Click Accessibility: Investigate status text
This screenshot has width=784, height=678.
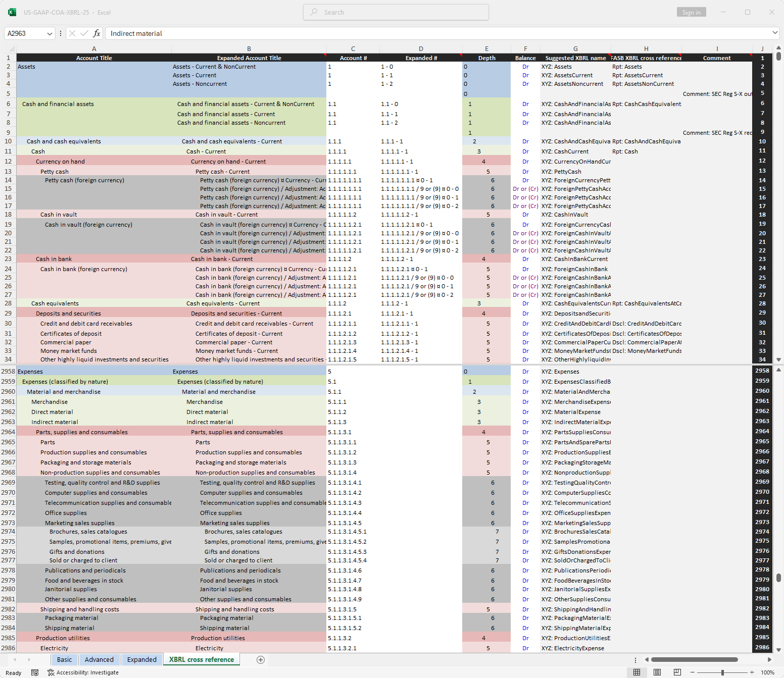click(x=87, y=672)
